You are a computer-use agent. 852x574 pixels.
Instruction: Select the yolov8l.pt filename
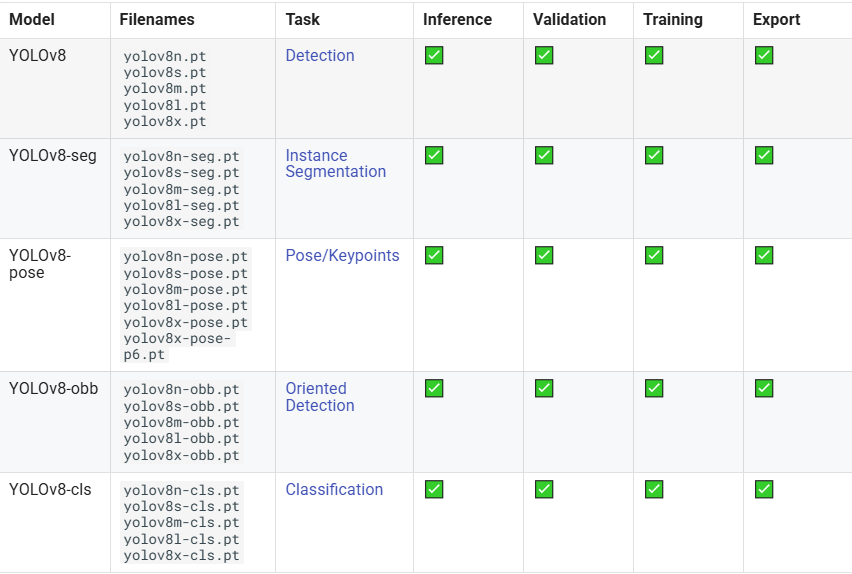point(165,105)
